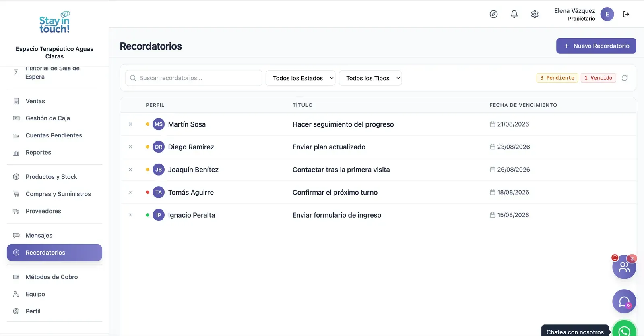Click the IP avatar for Ignacio Peralta
644x336 pixels.
pyautogui.click(x=159, y=215)
